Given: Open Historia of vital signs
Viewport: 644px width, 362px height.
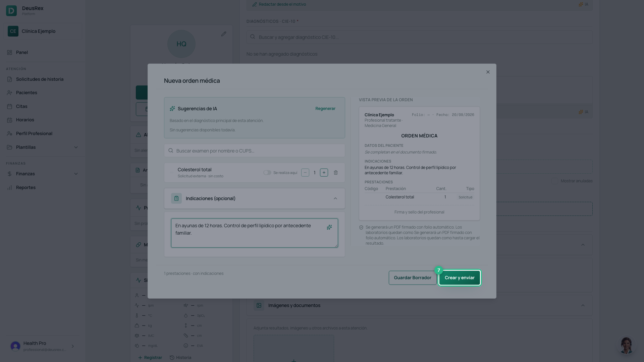Looking at the screenshot, I should click(180, 358).
